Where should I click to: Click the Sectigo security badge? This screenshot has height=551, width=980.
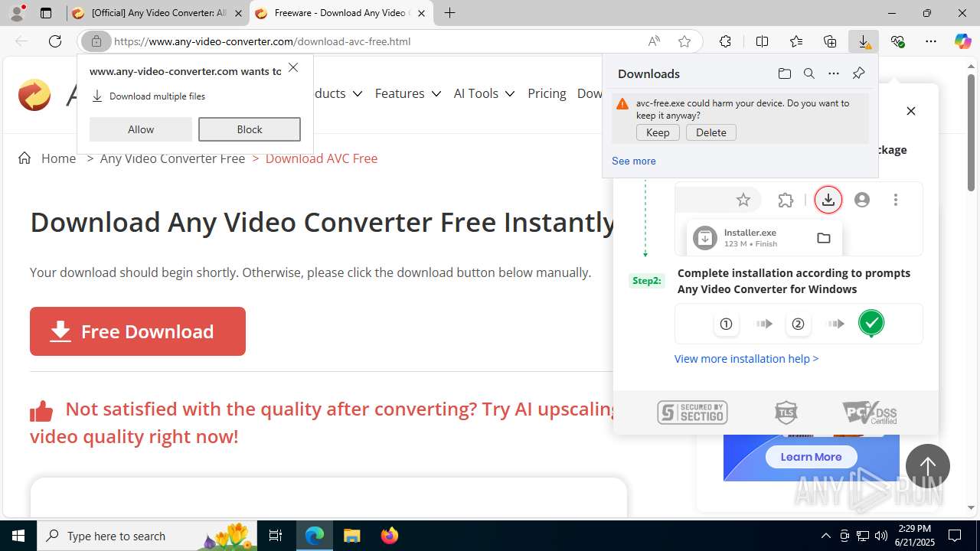pyautogui.click(x=692, y=413)
